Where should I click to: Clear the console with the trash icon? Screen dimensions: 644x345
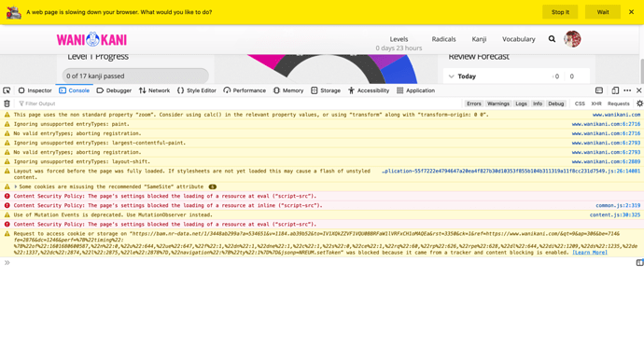point(7,103)
